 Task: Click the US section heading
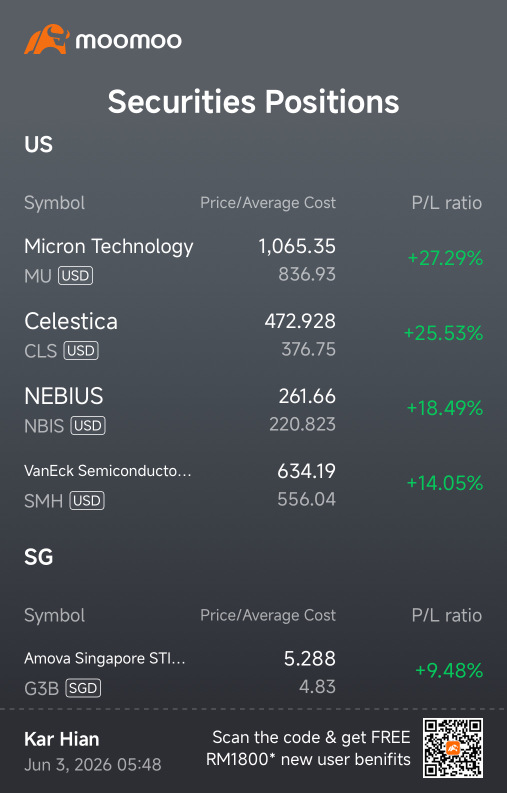38,144
